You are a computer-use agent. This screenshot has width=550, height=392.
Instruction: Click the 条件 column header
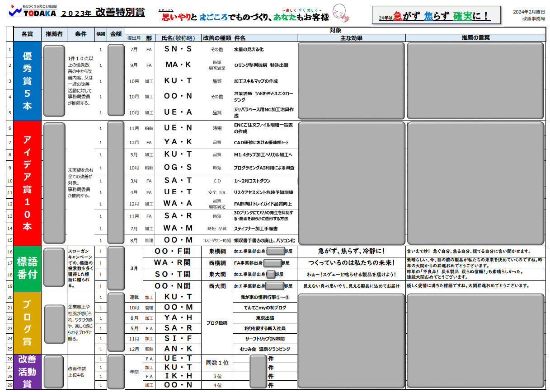[81, 34]
